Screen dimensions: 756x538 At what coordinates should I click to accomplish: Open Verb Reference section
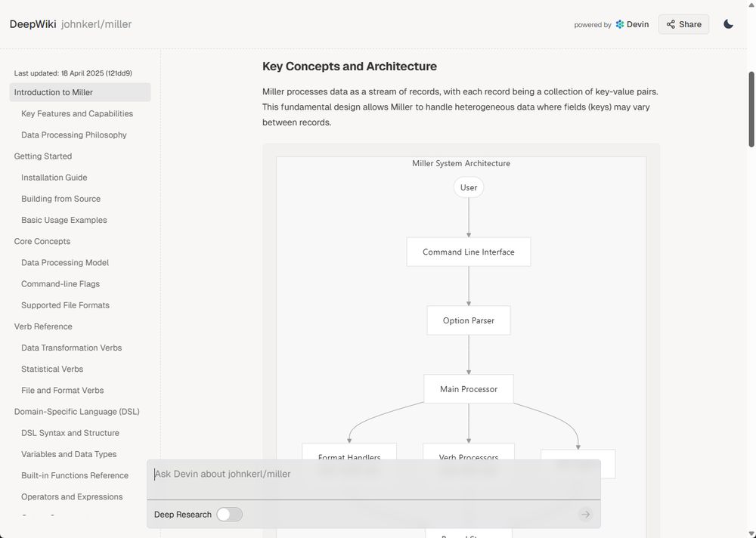[43, 326]
